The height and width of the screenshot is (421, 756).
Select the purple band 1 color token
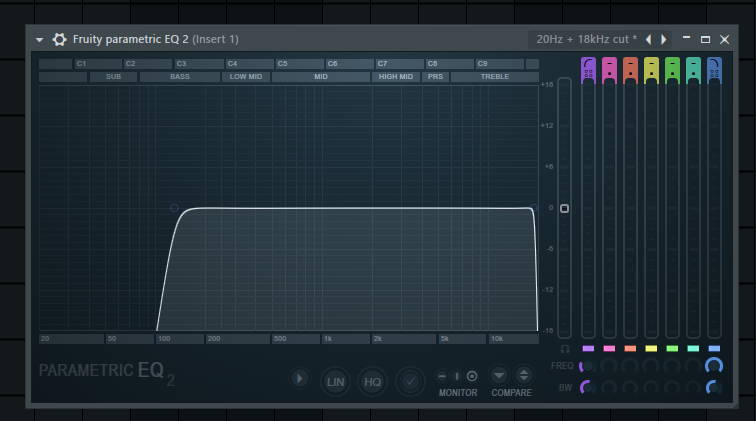588,348
